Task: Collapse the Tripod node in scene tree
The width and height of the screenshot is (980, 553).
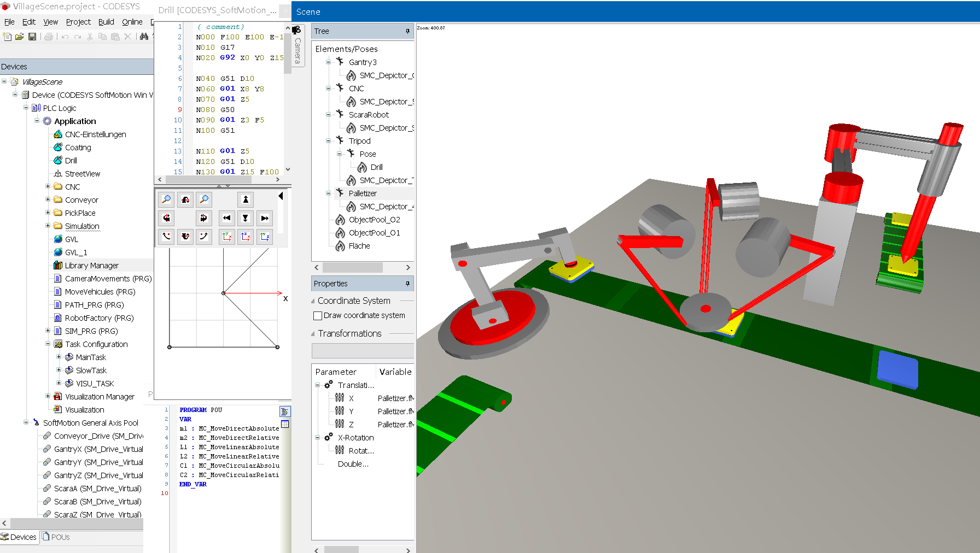Action: pyautogui.click(x=328, y=141)
